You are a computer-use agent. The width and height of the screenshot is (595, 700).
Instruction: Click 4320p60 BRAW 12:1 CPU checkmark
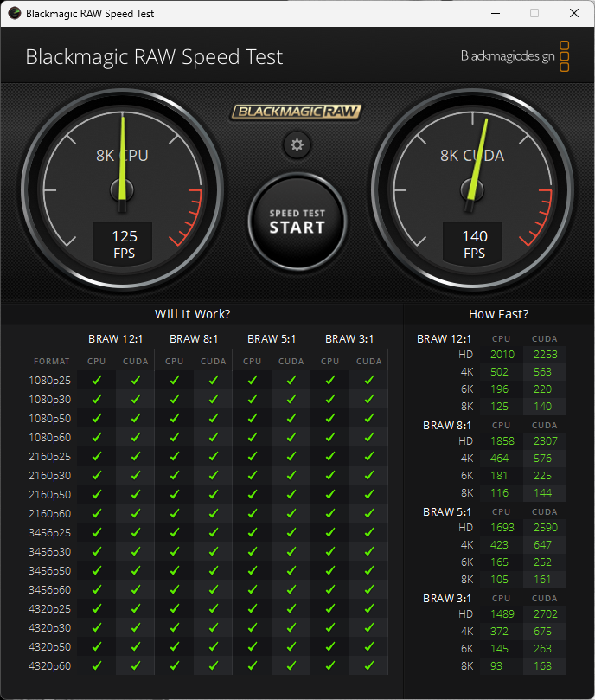click(96, 665)
